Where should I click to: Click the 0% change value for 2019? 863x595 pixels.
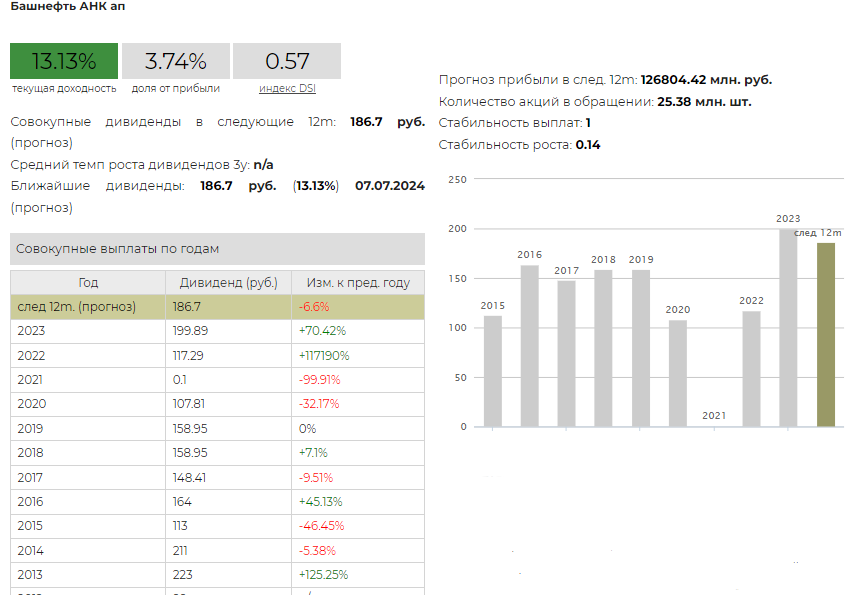coord(307,429)
